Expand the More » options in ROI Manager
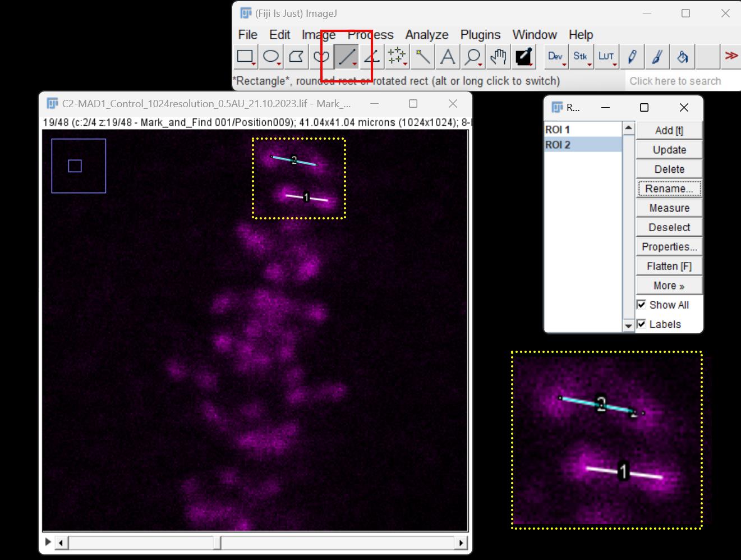The height and width of the screenshot is (560, 741). pyautogui.click(x=669, y=286)
